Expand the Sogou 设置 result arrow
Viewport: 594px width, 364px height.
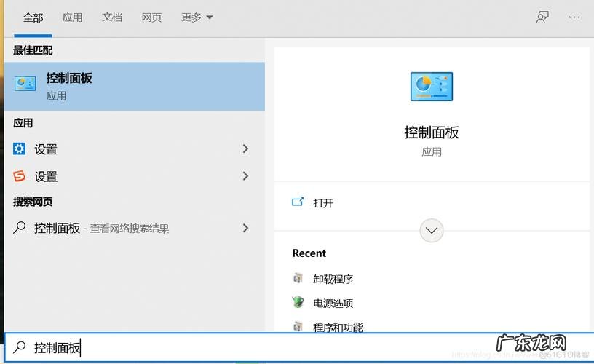point(245,176)
